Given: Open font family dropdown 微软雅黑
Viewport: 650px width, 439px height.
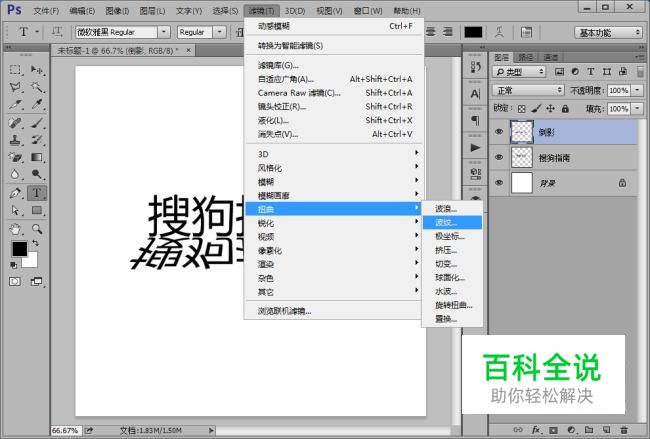Looking at the screenshot, I should click(164, 32).
